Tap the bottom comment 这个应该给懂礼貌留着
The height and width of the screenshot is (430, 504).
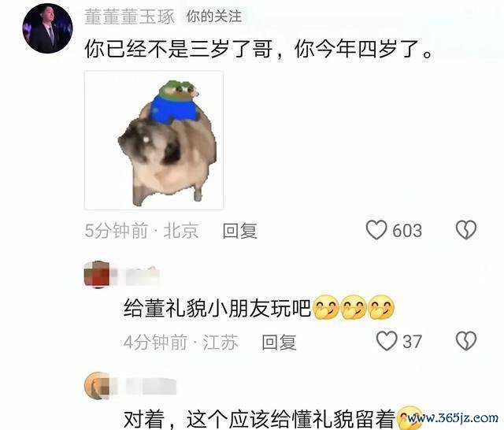(x=291, y=419)
